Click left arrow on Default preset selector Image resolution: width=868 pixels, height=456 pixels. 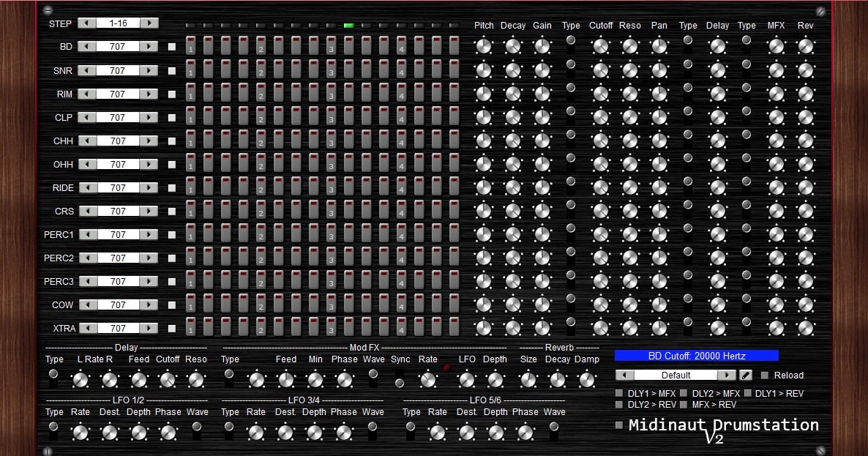click(x=624, y=375)
